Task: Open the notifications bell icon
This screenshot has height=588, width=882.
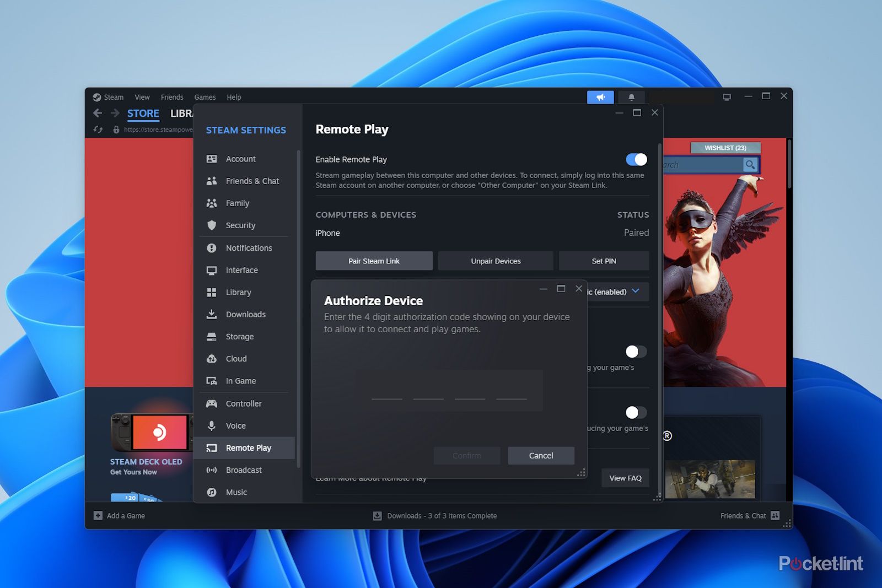Action: point(631,97)
